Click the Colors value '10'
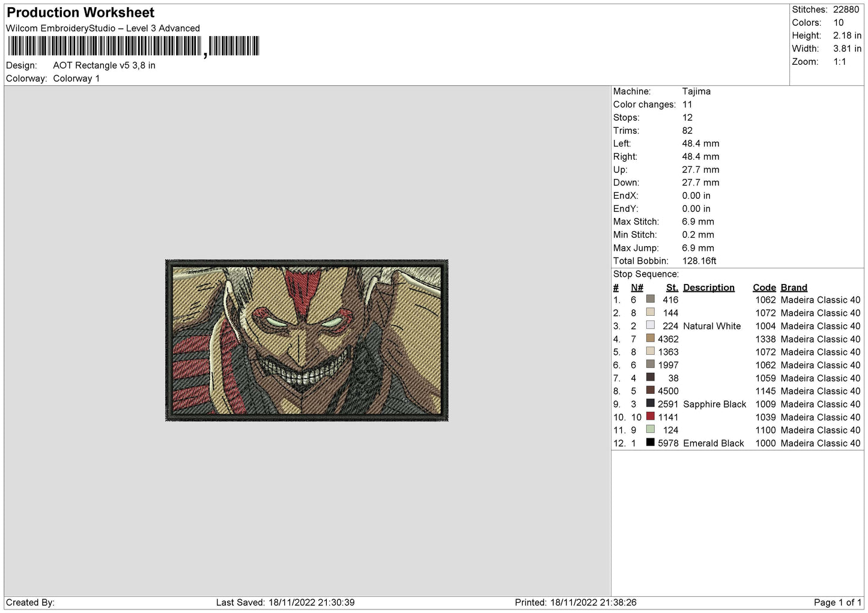This screenshot has width=868, height=613. coord(839,23)
